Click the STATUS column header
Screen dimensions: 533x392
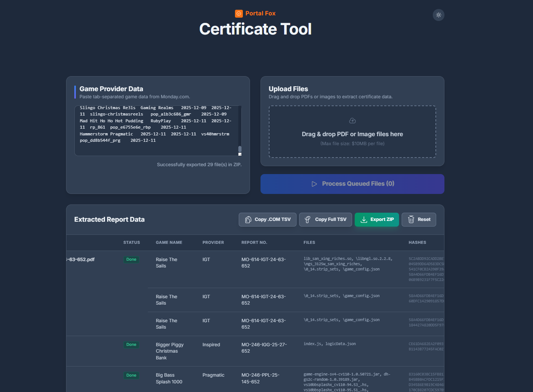tap(132, 243)
